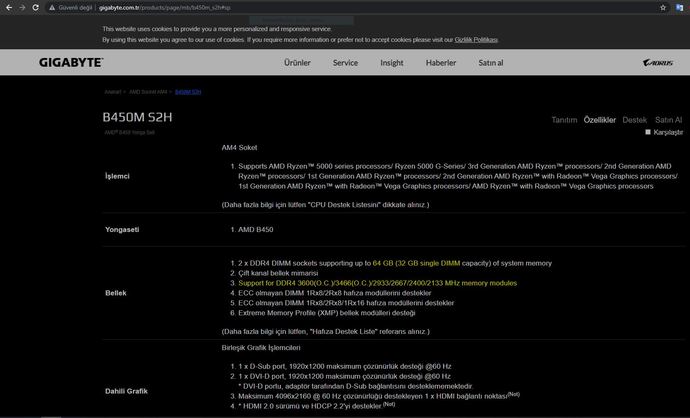The height and width of the screenshot is (418, 690).
Task: Click the HDMI 2.0 HDCP 2.2 line
Action: click(316, 406)
